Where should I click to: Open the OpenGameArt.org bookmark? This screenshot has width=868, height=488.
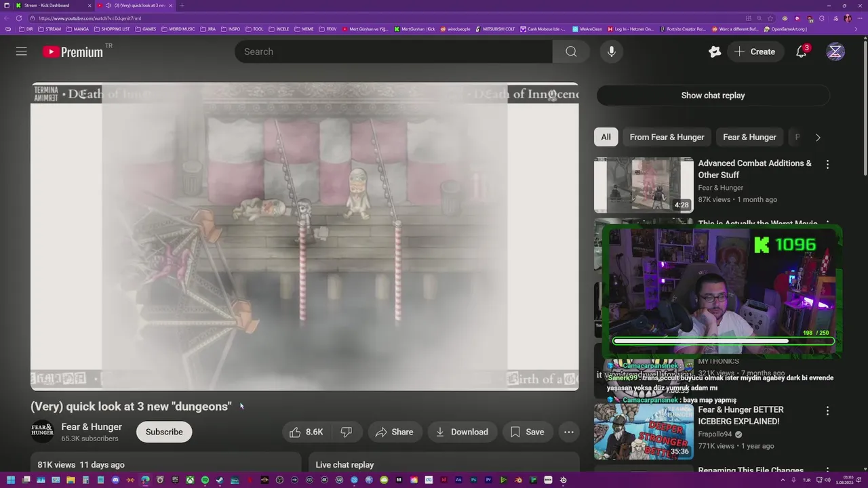tap(785, 29)
